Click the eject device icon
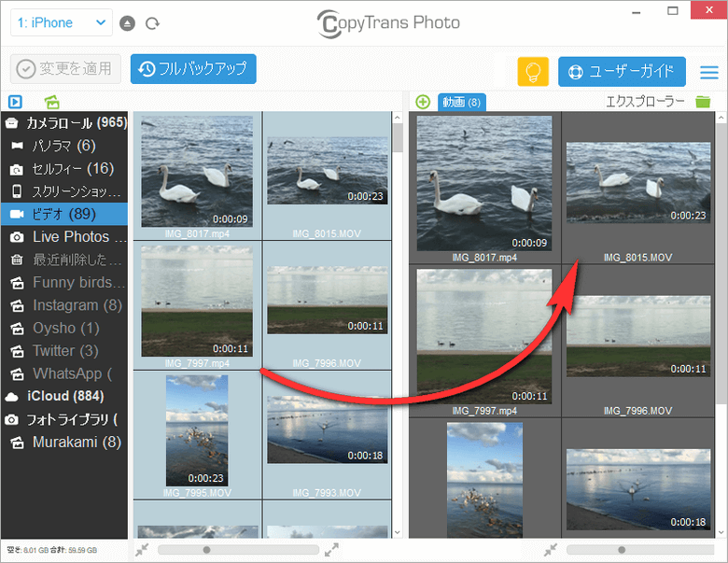Viewport: 728px width, 563px height. pos(127,23)
